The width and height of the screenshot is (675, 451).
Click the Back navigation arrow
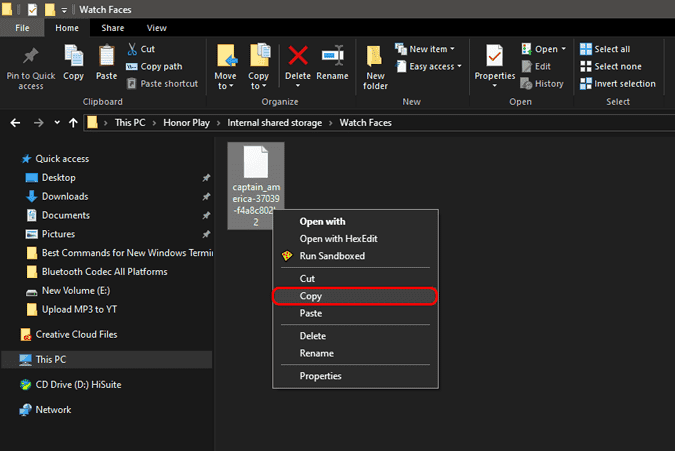tap(15, 122)
